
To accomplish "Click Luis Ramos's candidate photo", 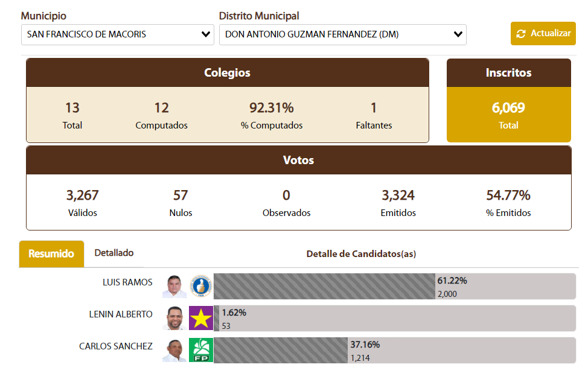I will tap(174, 287).
